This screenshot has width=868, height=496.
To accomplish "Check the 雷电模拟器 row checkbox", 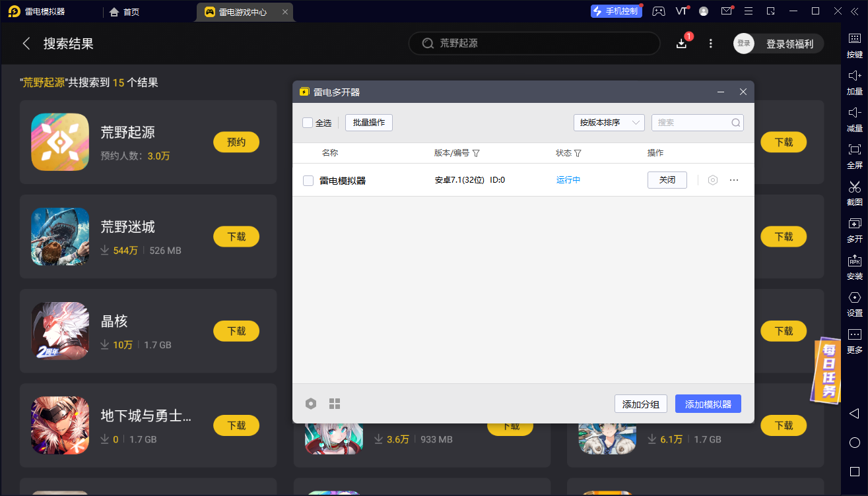I will 308,181.
